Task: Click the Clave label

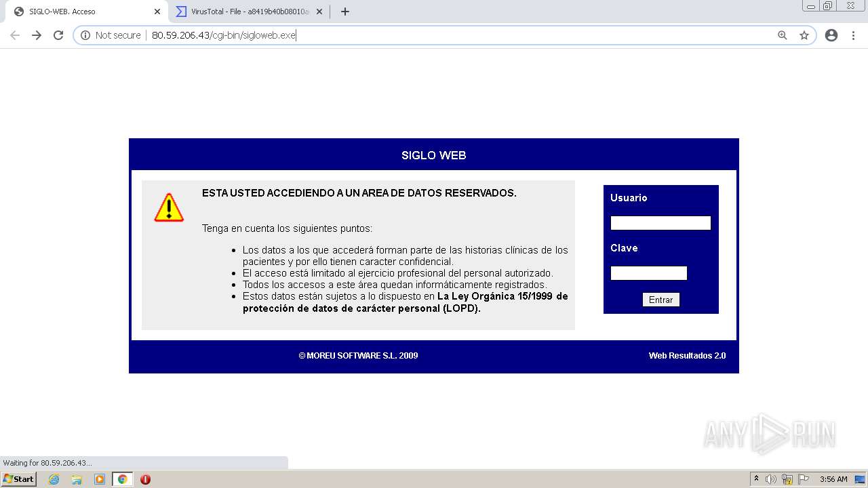Action: (x=624, y=248)
